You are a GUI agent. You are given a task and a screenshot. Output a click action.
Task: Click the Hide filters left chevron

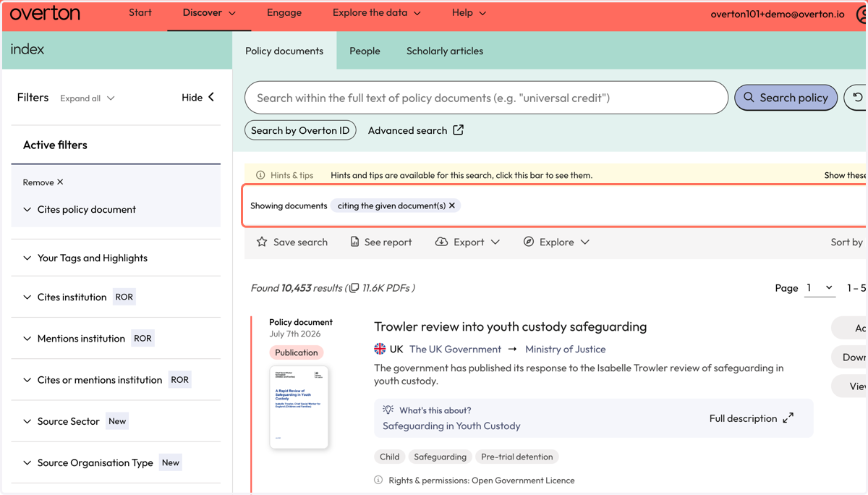(x=211, y=97)
